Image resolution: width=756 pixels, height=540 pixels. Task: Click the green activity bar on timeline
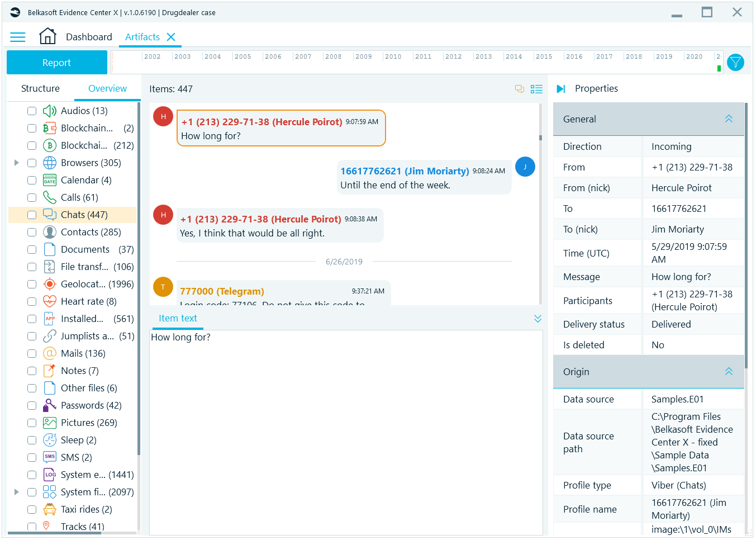tap(719, 69)
